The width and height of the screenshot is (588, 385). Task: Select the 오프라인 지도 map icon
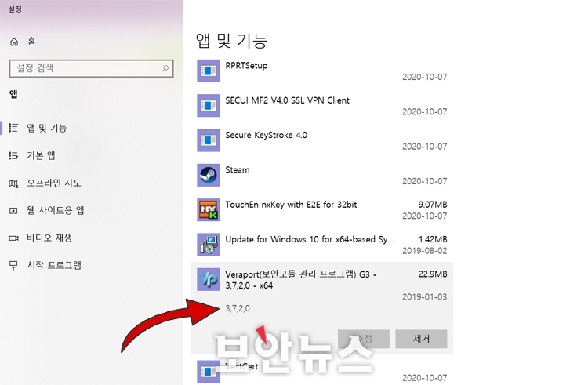[x=13, y=183]
